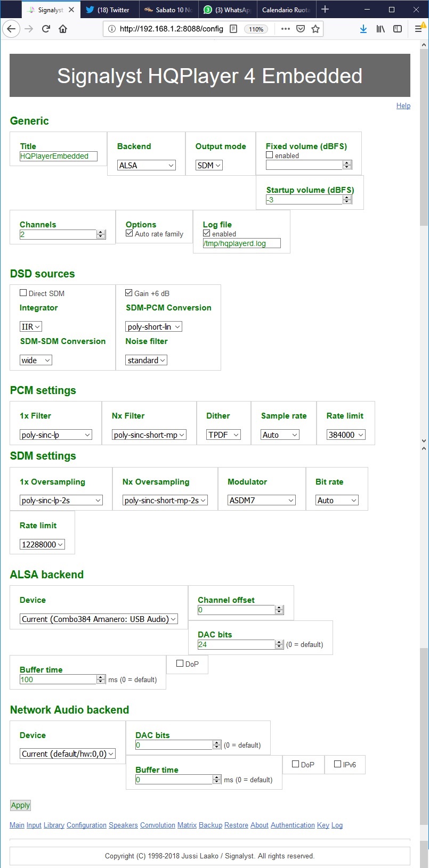The image size is (429, 868).
Task: Open the Firefox Library icon
Action: pos(381,29)
